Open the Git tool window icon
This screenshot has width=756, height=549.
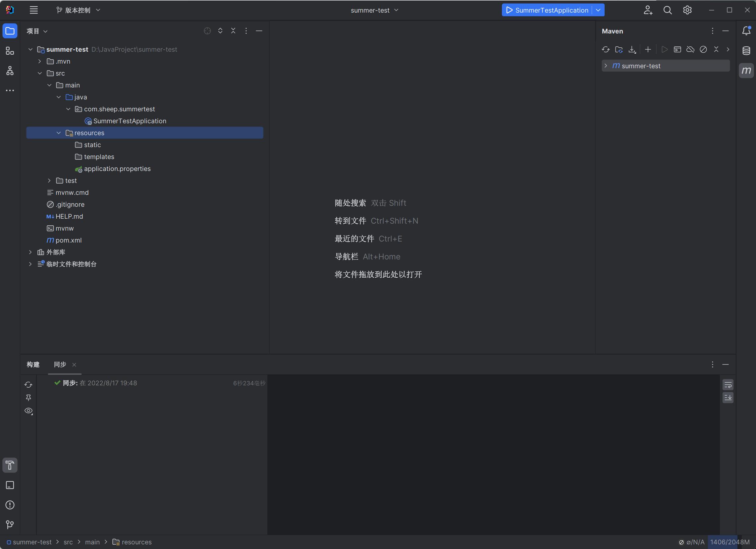(10, 525)
